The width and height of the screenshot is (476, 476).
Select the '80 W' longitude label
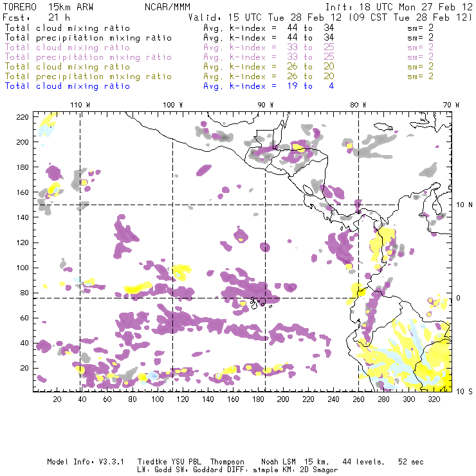358,105
